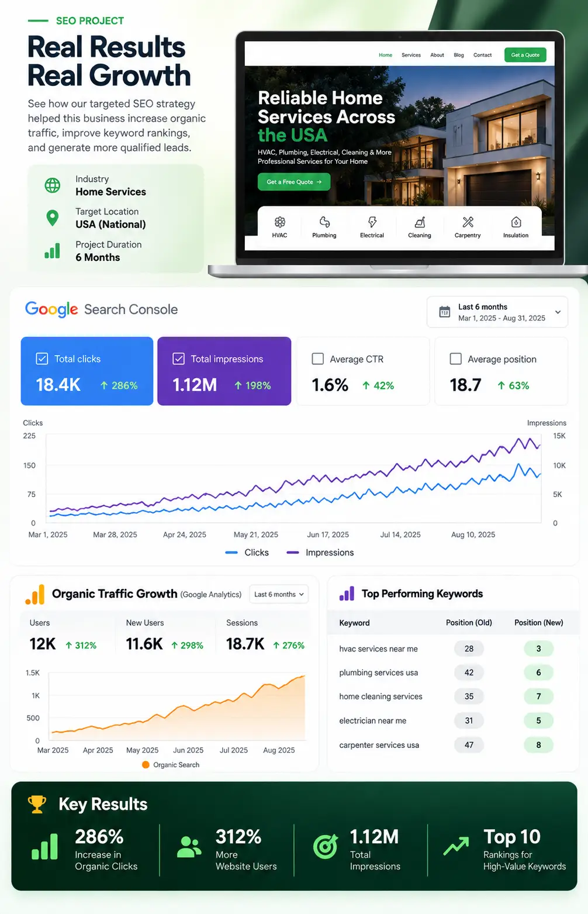Click the SEO PROJECT heading label
588x914 pixels.
coord(90,21)
